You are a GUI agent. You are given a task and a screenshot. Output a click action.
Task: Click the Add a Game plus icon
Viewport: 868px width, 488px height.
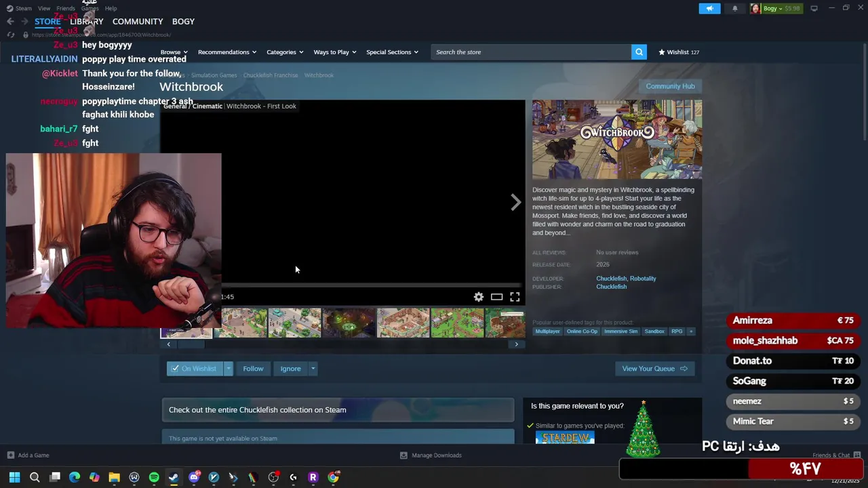click(10, 455)
